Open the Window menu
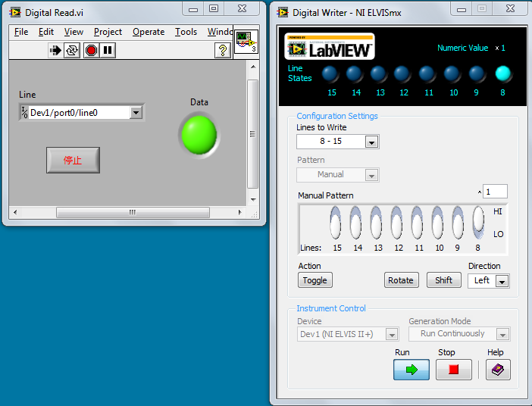The height and width of the screenshot is (406, 532). (220, 32)
